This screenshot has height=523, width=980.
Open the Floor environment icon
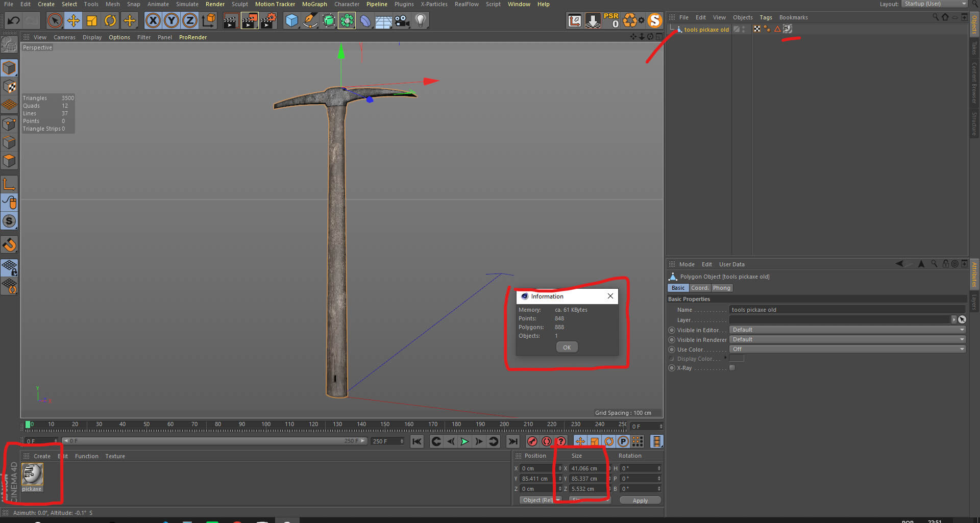[x=383, y=21]
